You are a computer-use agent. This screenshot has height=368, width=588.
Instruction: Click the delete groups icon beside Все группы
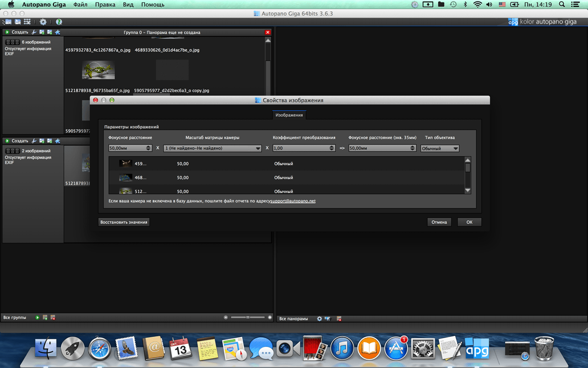click(x=52, y=318)
